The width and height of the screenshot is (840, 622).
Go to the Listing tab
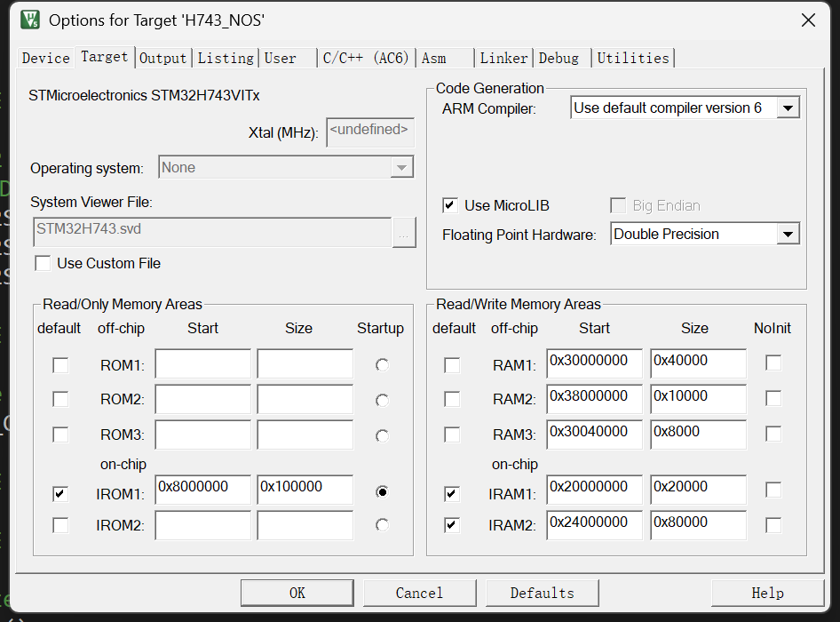(226, 58)
